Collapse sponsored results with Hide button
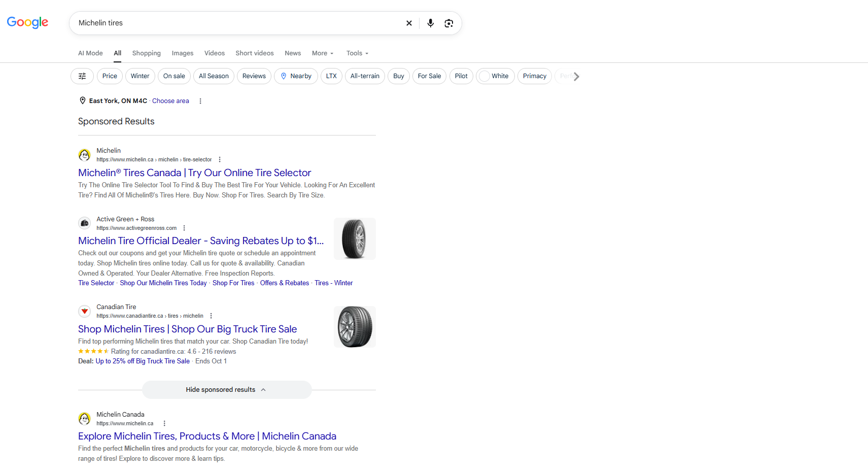This screenshot has height=473, width=868. pyautogui.click(x=227, y=390)
